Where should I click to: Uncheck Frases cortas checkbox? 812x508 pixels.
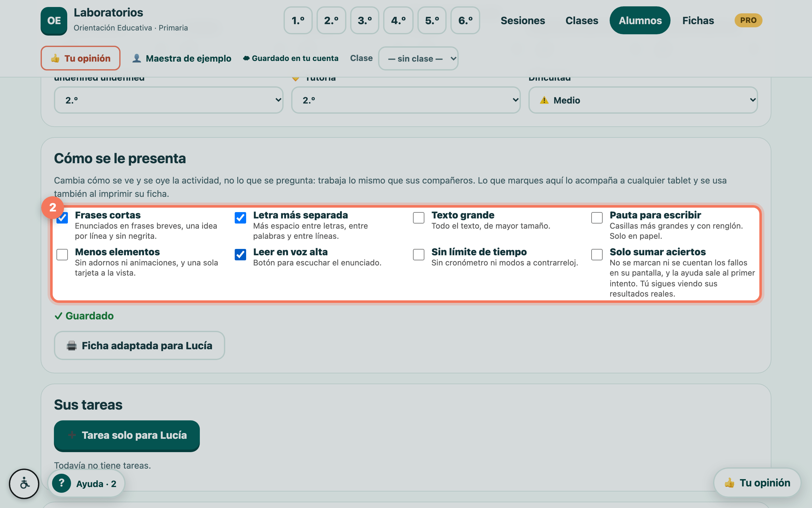(62, 218)
